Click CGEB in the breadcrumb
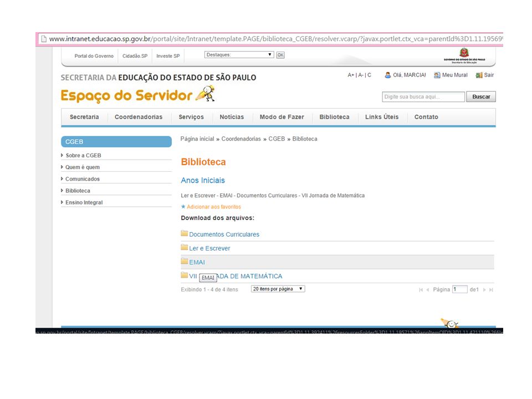This screenshot has height=399, width=532. point(277,139)
